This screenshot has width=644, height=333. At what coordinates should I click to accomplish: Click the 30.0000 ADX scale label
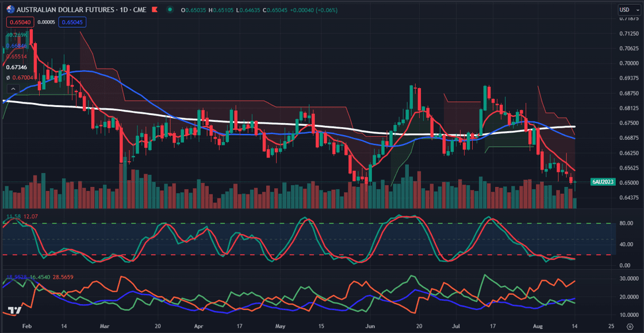tap(628, 278)
